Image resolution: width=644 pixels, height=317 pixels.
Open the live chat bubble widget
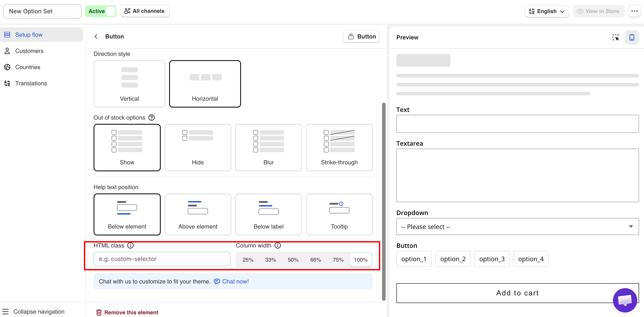625,300
